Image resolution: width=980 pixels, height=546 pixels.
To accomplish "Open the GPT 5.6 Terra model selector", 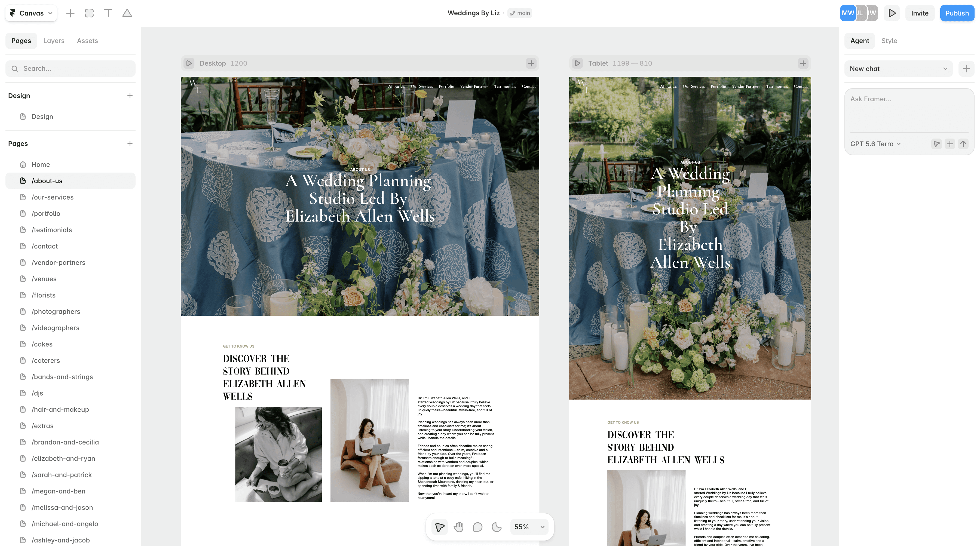I will [875, 144].
